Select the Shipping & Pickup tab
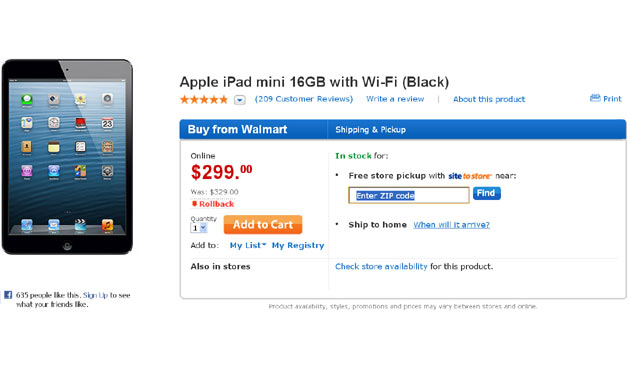 (370, 130)
